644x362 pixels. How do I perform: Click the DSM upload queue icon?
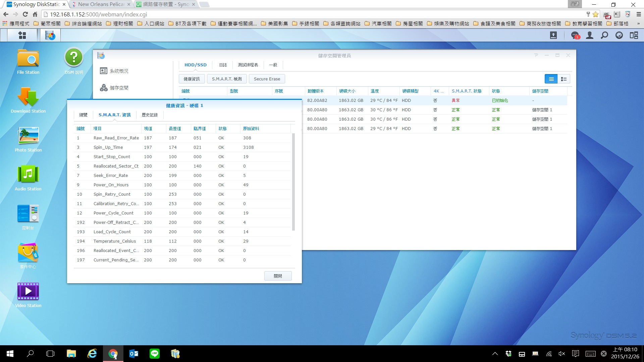pyautogui.click(x=553, y=35)
